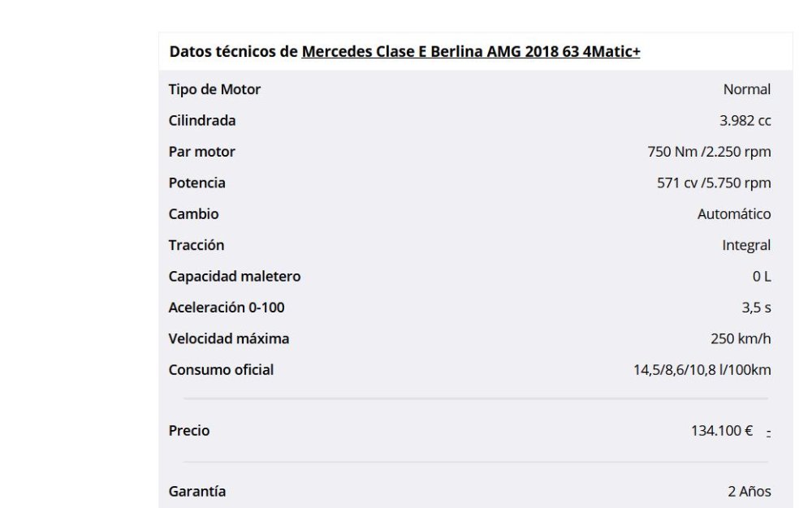This screenshot has width=812, height=508.
Task: Select the Integral traction value
Action: (746, 245)
